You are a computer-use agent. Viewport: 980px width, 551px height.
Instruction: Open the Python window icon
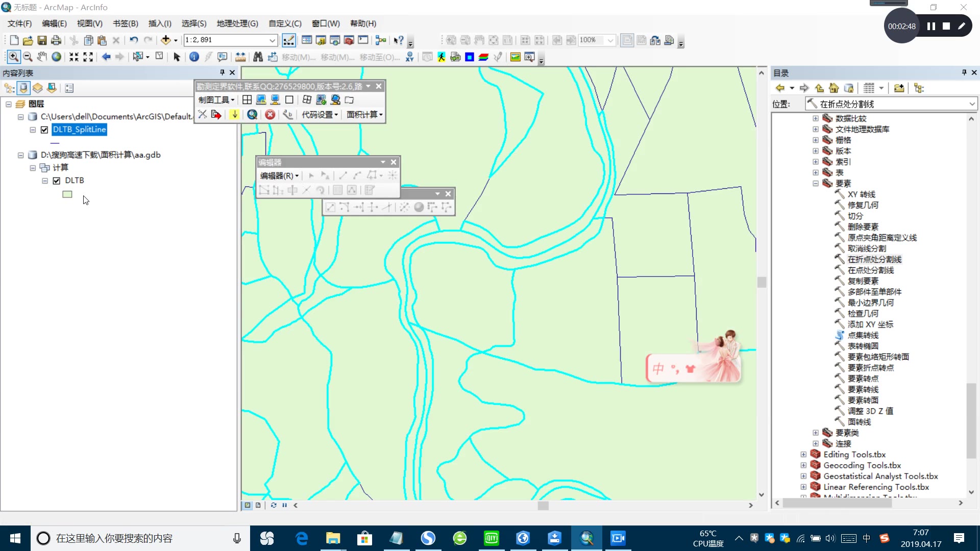coord(363,40)
